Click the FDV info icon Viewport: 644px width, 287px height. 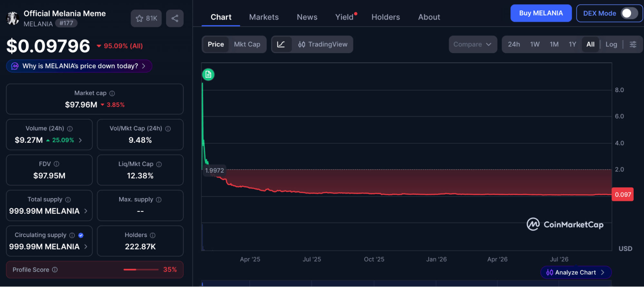click(56, 164)
